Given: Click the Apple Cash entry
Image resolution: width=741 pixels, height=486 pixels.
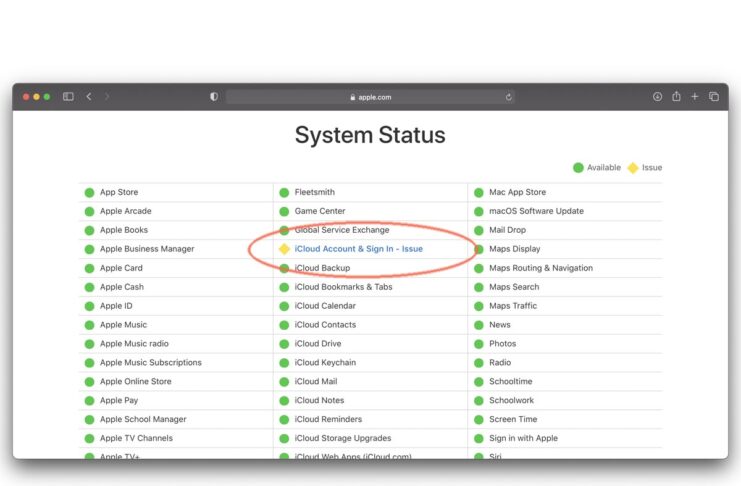Looking at the screenshot, I should pyautogui.click(x=122, y=286).
